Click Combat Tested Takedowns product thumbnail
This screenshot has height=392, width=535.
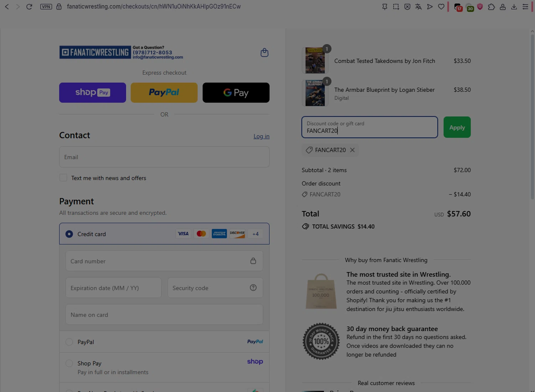click(x=315, y=61)
